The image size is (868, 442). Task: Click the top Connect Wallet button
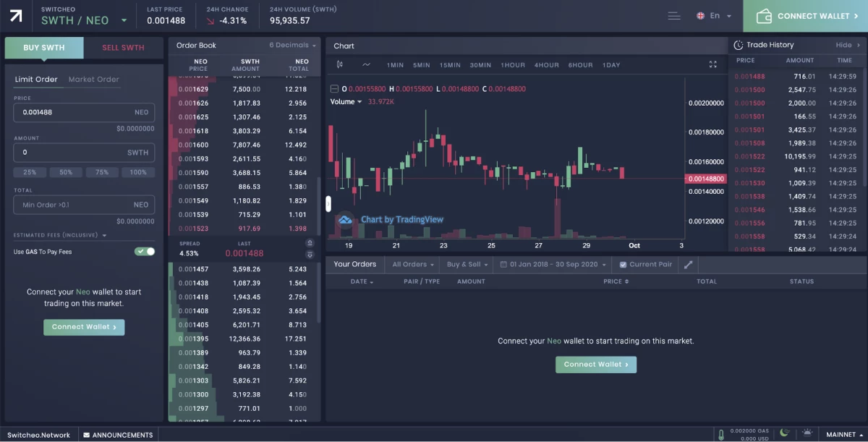click(x=807, y=16)
